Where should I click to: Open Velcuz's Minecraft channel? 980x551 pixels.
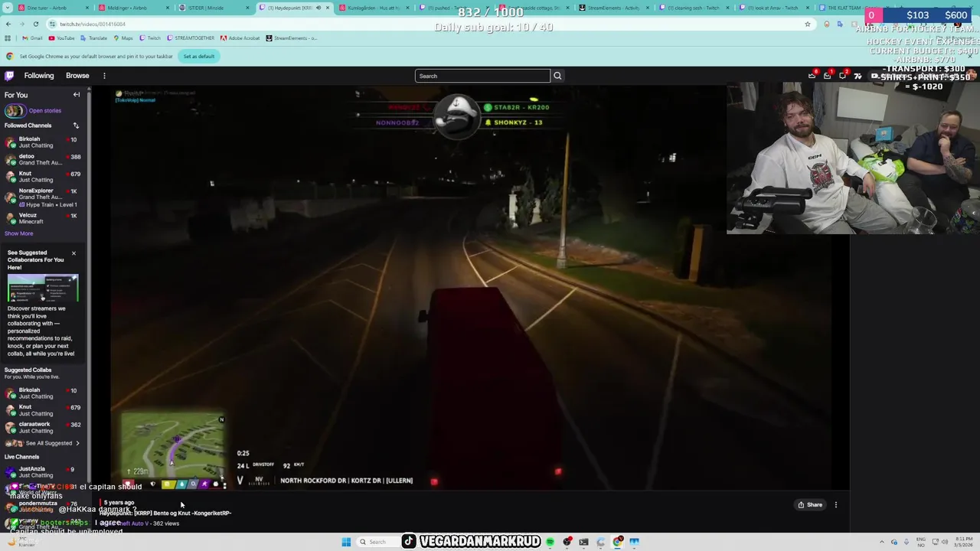point(43,218)
